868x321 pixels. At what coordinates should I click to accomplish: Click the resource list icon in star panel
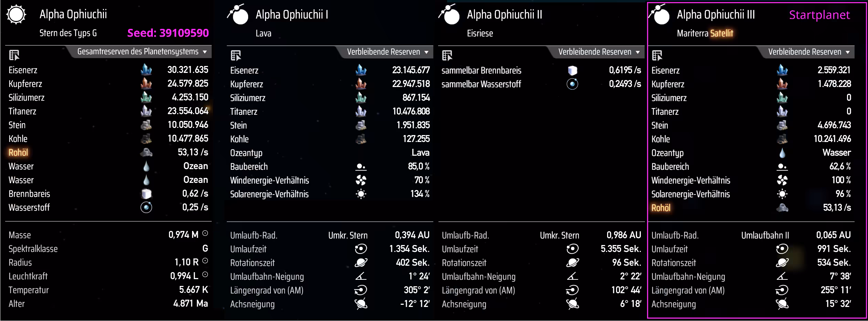(14, 55)
